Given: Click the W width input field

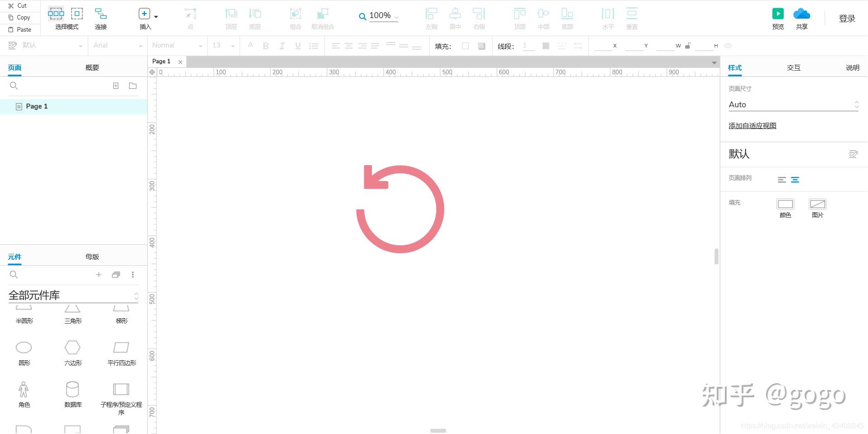Looking at the screenshot, I should (665, 46).
